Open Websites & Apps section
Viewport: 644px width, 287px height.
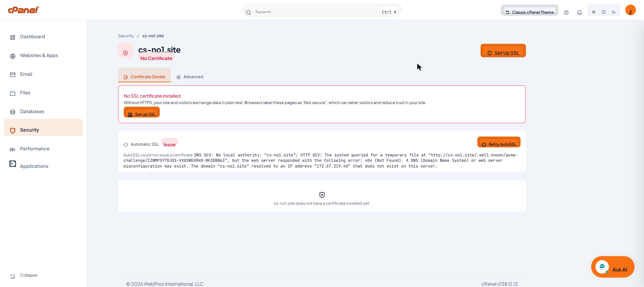[43, 56]
